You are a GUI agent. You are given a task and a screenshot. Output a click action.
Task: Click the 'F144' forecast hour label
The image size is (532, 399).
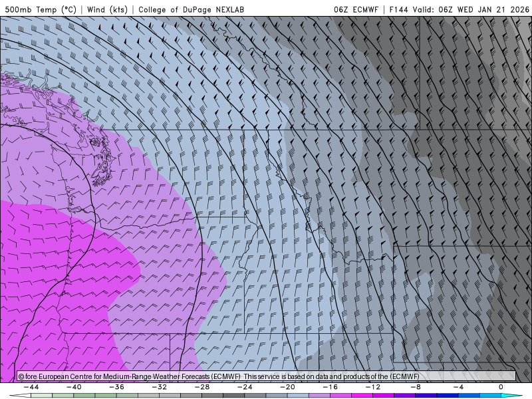(x=399, y=9)
